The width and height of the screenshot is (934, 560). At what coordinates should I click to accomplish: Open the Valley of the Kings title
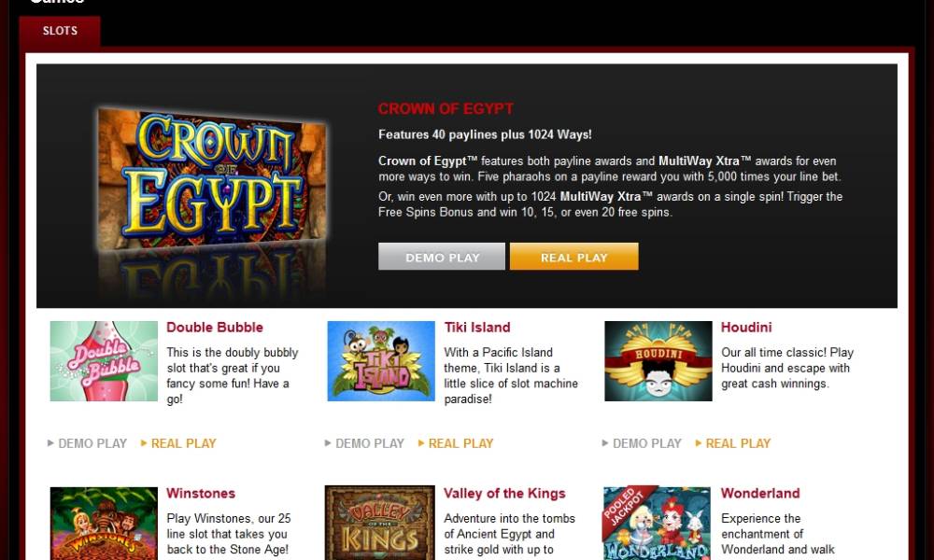pyautogui.click(x=504, y=494)
